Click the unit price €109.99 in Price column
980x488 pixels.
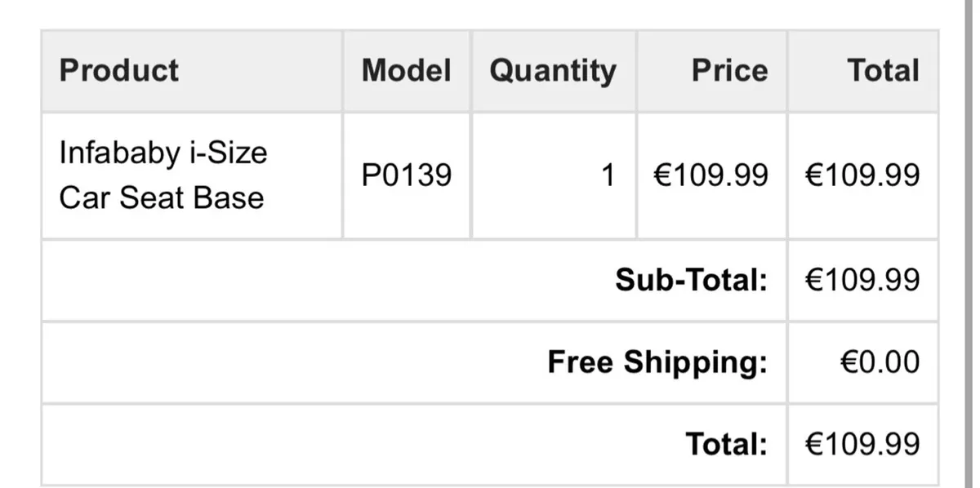click(710, 175)
